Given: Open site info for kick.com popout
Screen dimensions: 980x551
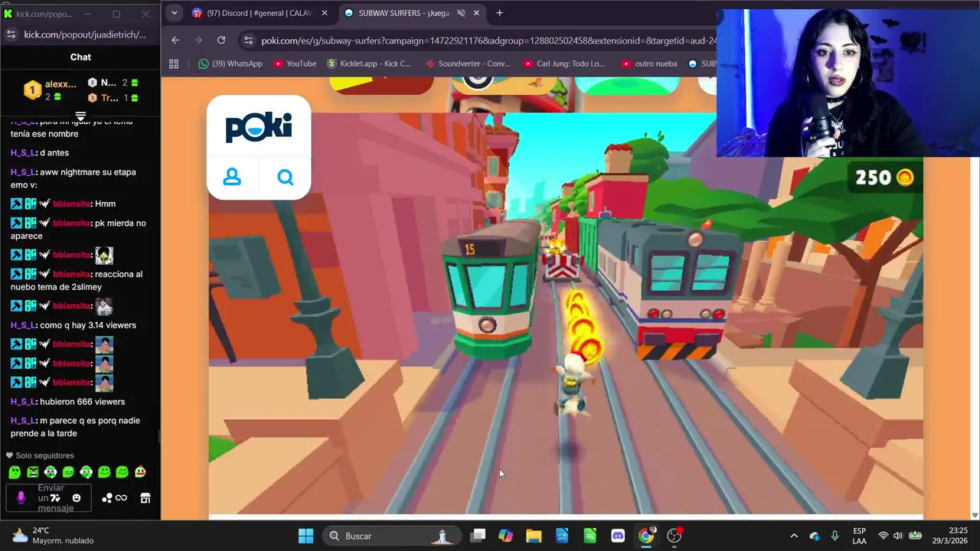Looking at the screenshot, I should 11,34.
